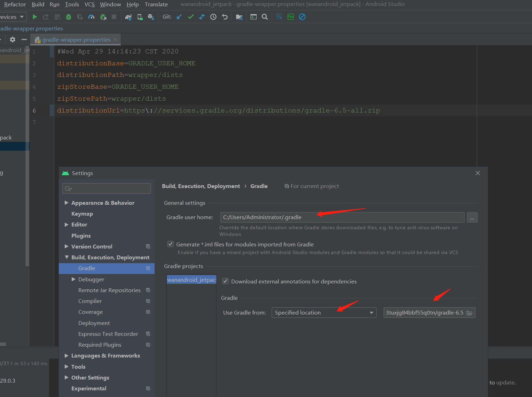Click project panel gear settings icon
Image resolution: width=532 pixels, height=397 pixels.
tap(13, 39)
